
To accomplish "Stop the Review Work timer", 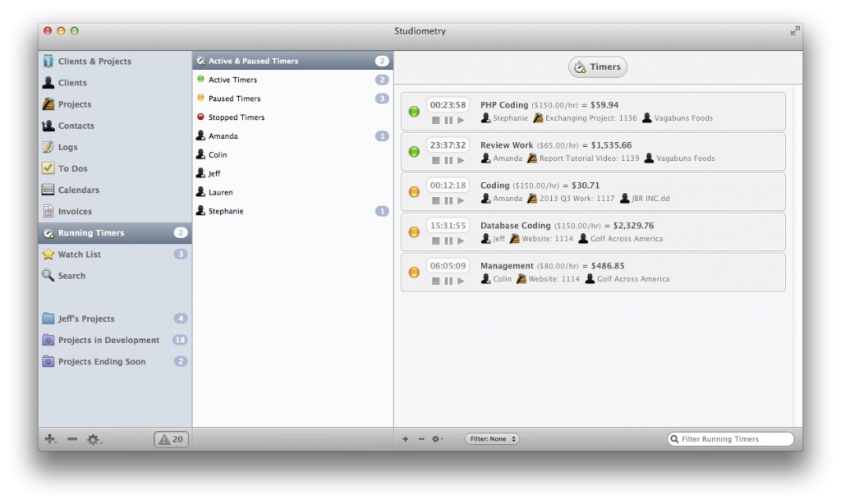I will (x=436, y=162).
